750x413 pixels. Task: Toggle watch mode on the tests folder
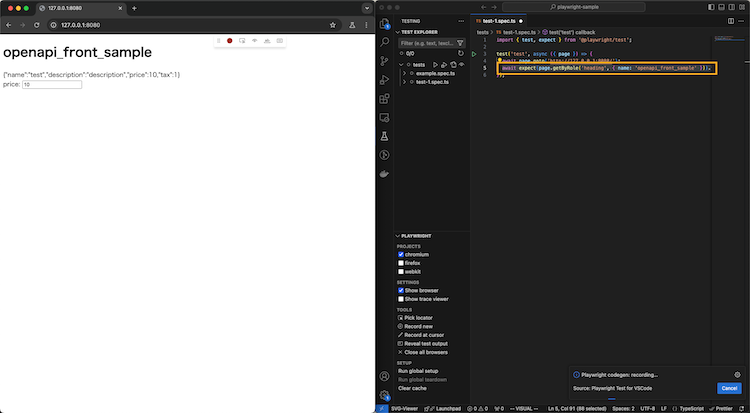pos(462,65)
